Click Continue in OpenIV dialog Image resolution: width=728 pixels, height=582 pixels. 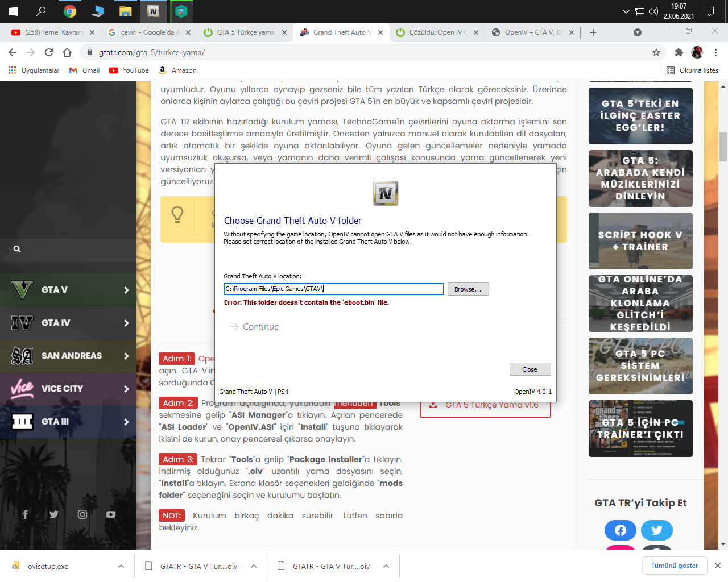tap(254, 327)
